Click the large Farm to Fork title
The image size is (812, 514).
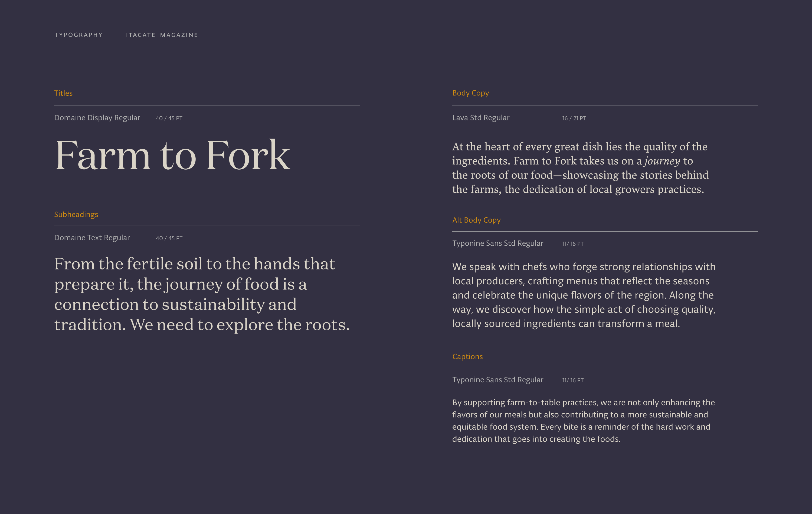click(x=172, y=155)
